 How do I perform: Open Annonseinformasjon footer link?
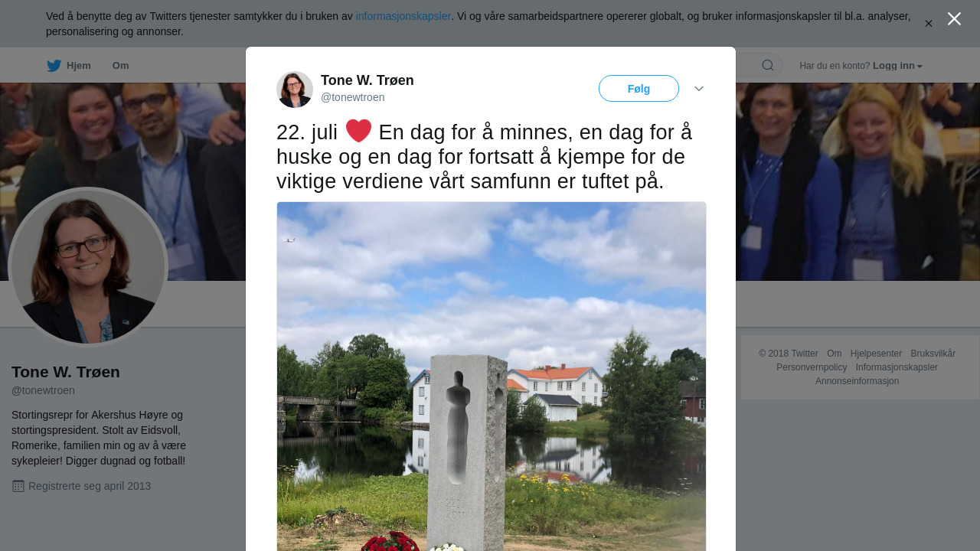coord(857,381)
